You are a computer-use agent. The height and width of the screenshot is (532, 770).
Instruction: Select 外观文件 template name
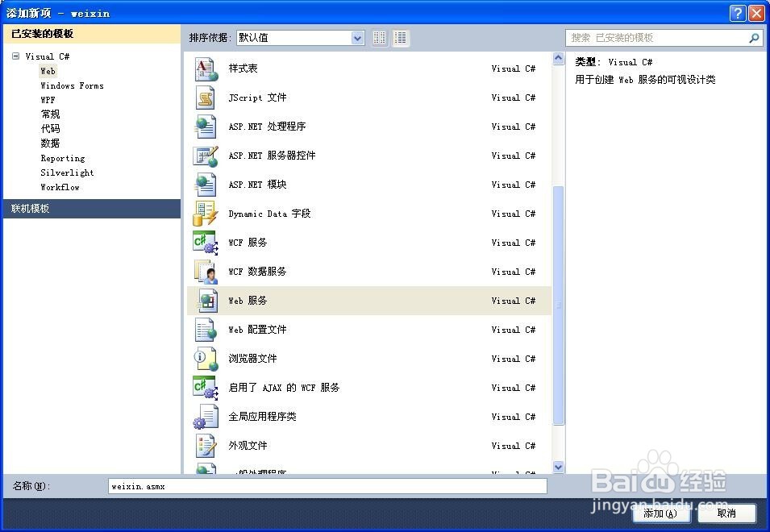pyautogui.click(x=248, y=445)
